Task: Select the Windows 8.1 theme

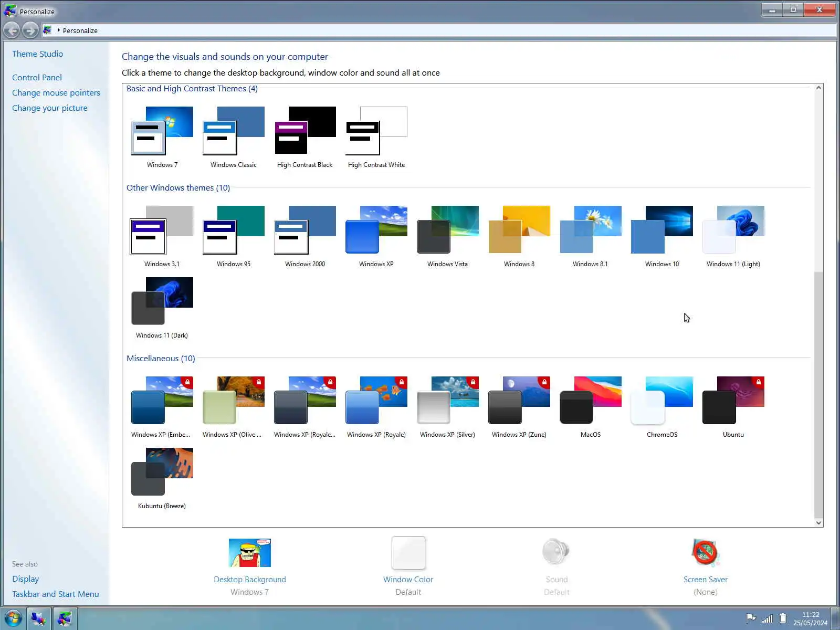Action: [x=591, y=236]
